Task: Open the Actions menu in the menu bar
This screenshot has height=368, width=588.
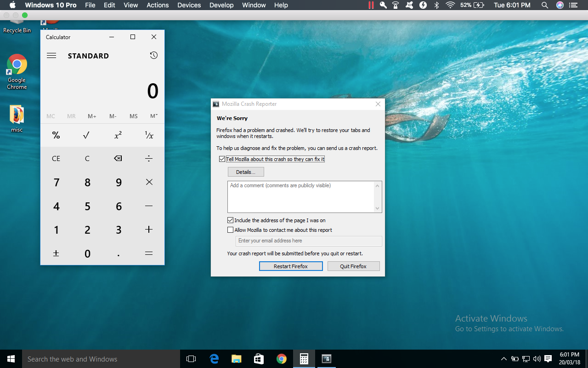Action: click(158, 5)
